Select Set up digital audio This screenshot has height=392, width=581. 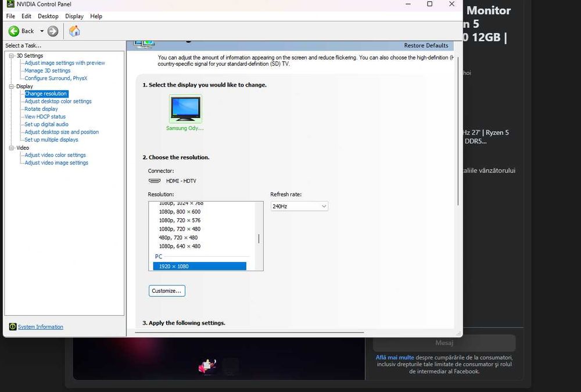46,124
